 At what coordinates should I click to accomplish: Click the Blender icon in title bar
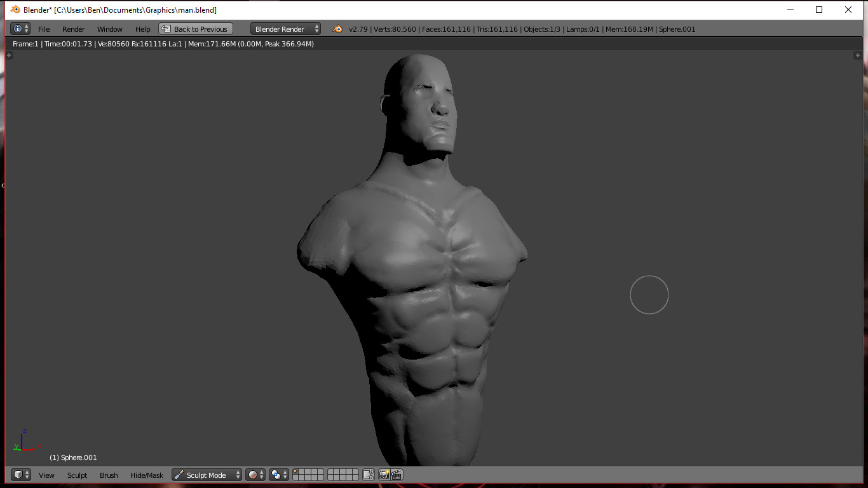(15, 10)
